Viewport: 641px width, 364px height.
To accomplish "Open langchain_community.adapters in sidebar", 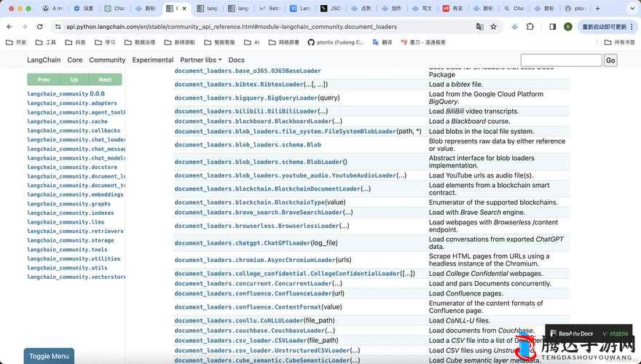I will tap(72, 103).
